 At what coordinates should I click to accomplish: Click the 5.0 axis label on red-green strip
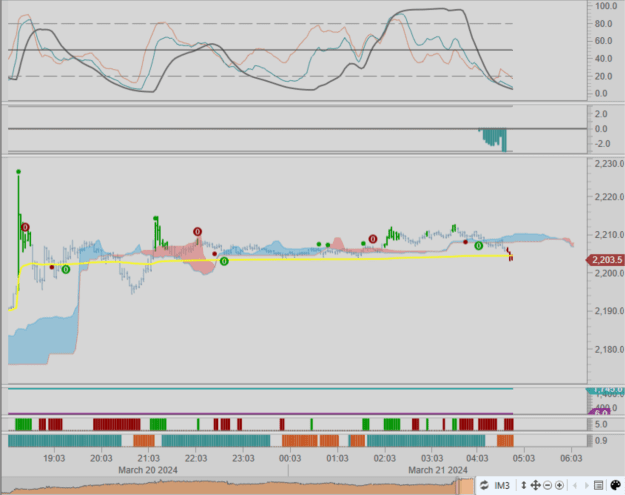point(601,424)
